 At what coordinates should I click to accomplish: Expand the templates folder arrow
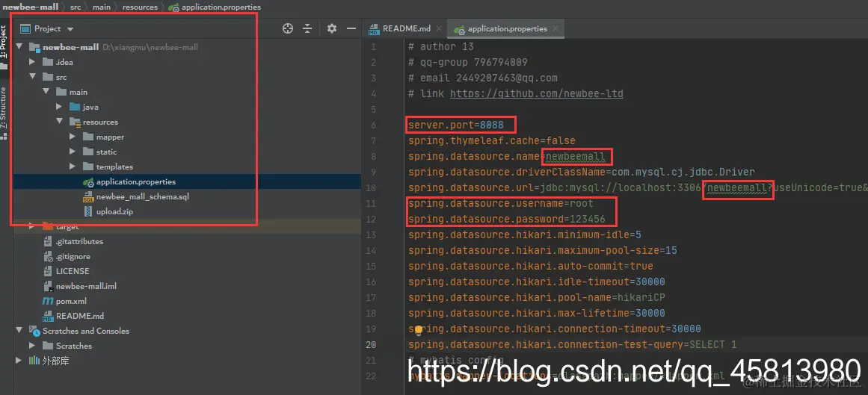click(x=73, y=167)
